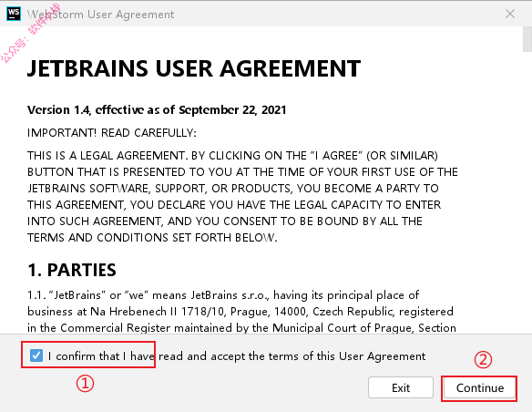Click the 'JETBRAINS USER AGREEMENT' heading
532x412 pixels.
click(194, 68)
